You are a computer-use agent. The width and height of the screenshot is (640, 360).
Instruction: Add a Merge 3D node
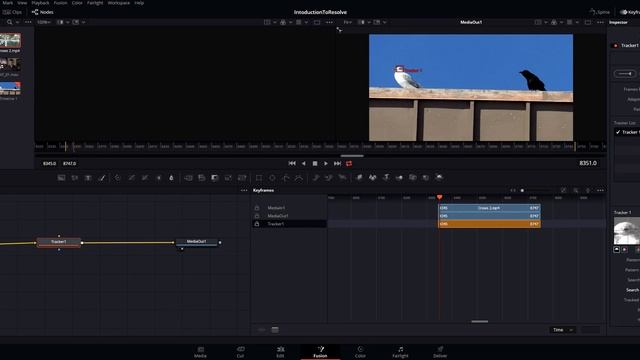coord(399,178)
